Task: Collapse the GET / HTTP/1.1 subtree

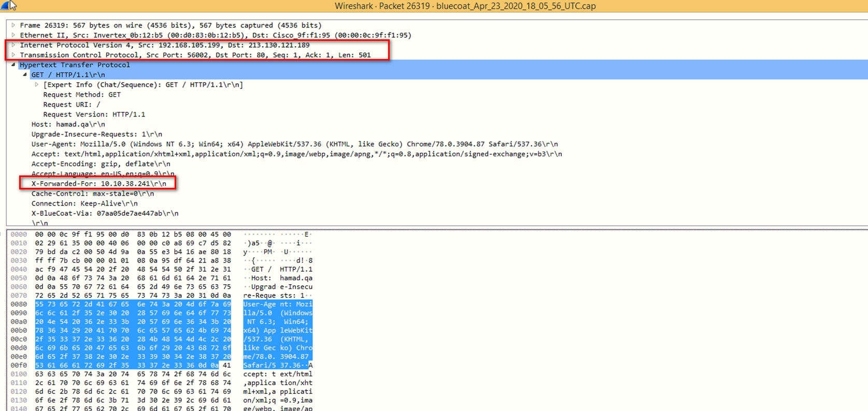Action: [x=25, y=75]
